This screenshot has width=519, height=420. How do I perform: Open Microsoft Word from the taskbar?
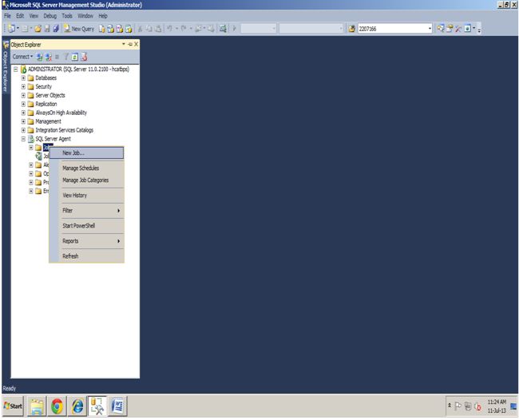pos(117,406)
